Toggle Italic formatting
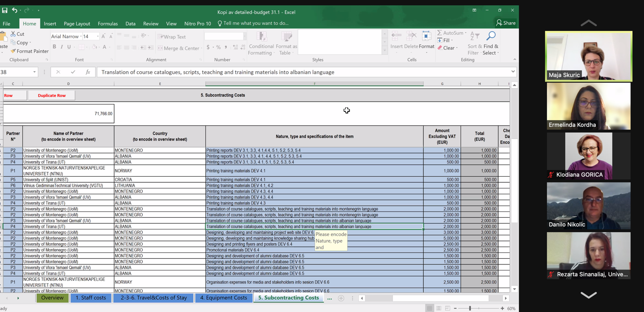The image size is (644, 312). (62, 47)
